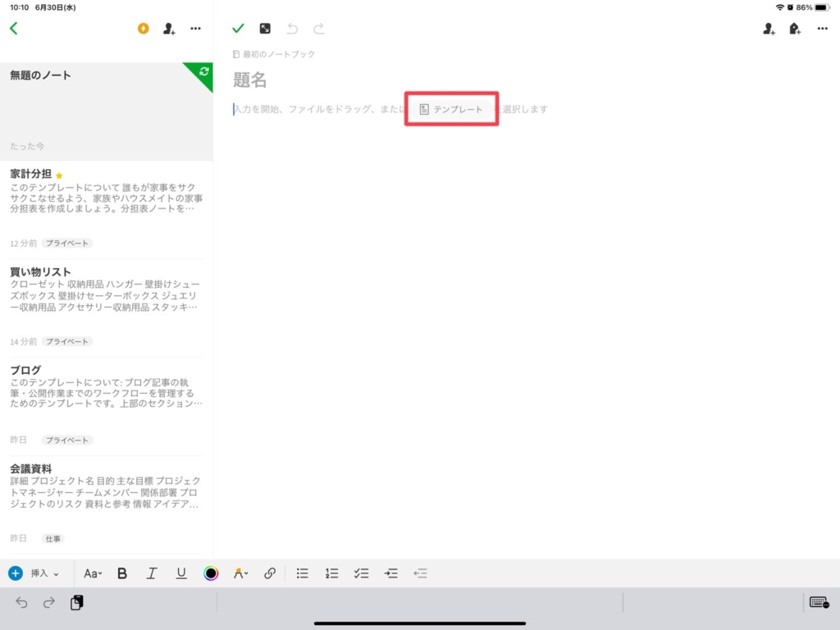Go back with the green chevron
The image size is (840, 630).
tap(14, 29)
